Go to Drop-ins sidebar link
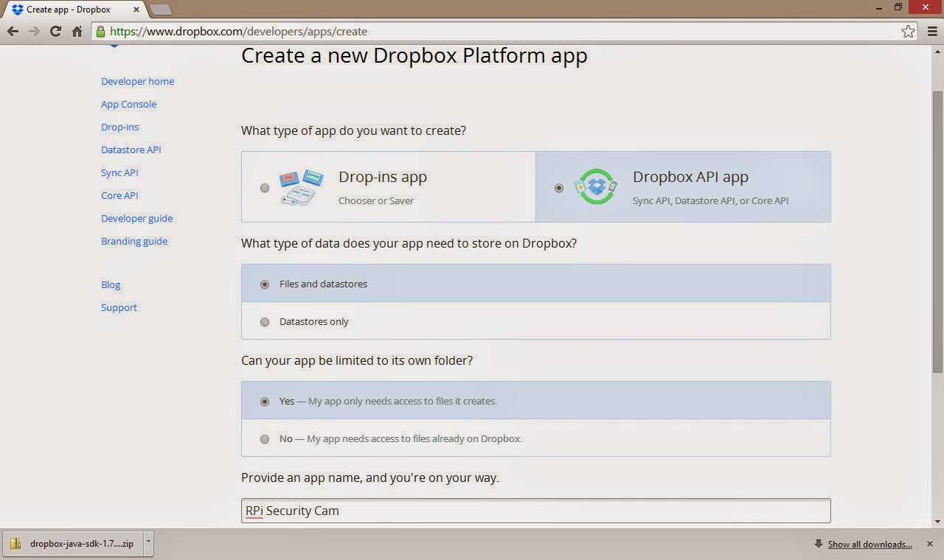944x560 pixels. (x=120, y=127)
